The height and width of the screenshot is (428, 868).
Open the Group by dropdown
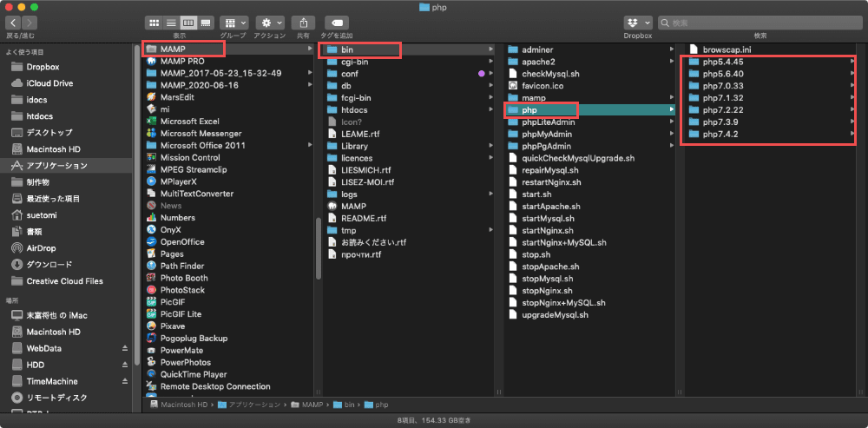coord(233,23)
